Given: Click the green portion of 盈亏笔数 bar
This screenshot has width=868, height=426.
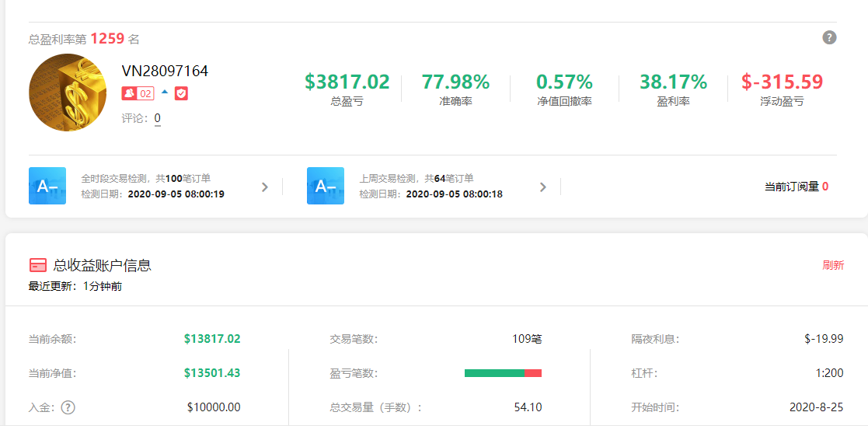Looking at the screenshot, I should point(494,373).
